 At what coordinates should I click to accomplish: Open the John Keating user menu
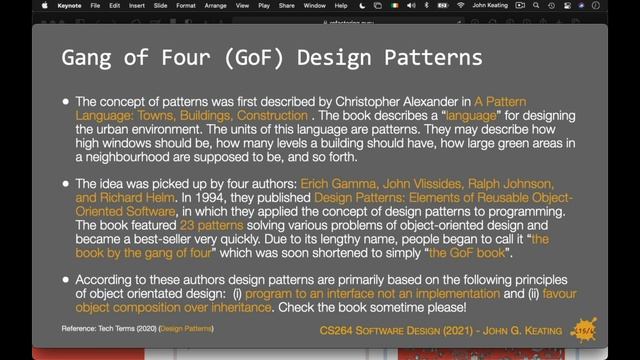490,6
